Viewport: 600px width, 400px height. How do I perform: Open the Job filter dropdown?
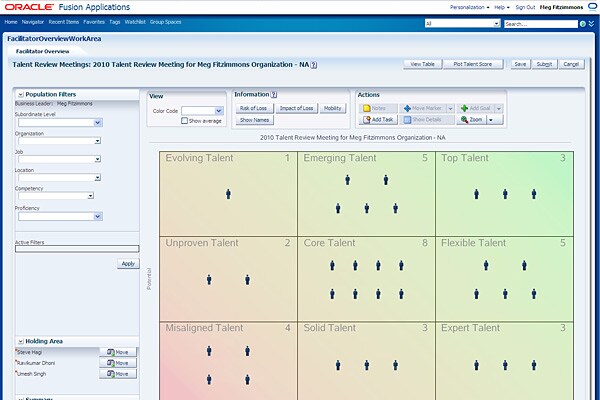98,159
